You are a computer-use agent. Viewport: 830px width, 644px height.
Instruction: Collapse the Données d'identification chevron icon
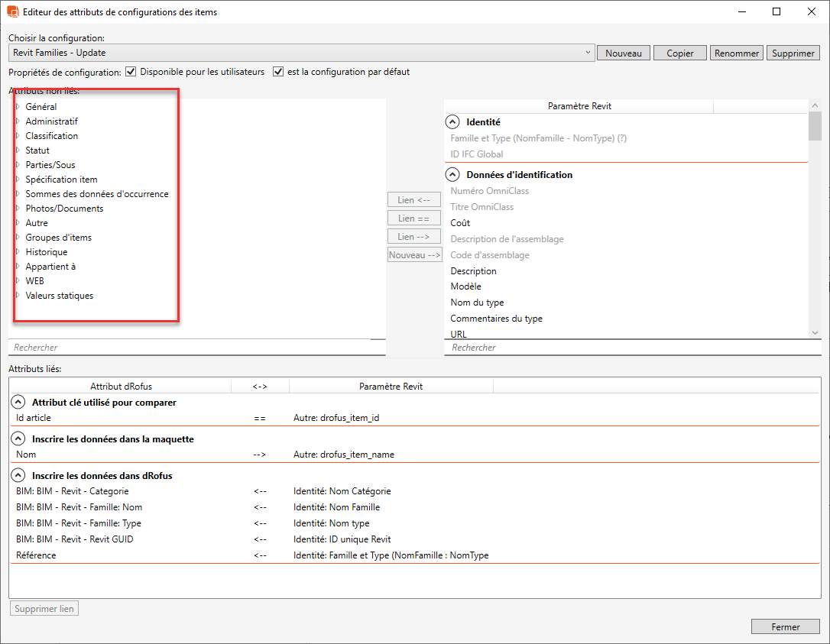pos(452,175)
